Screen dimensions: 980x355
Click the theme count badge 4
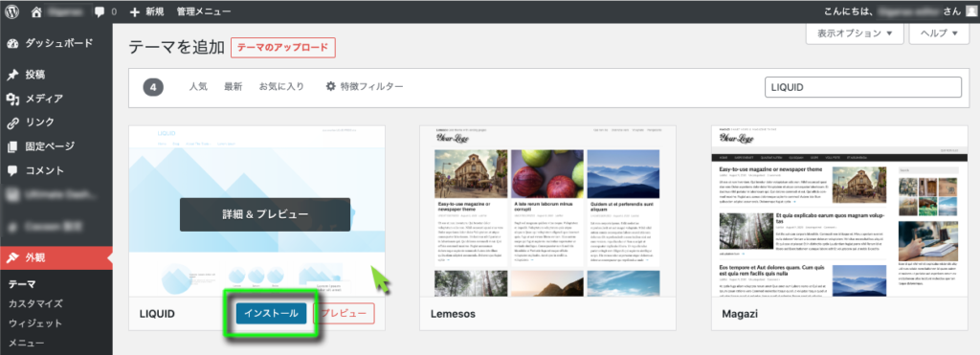pyautogui.click(x=153, y=87)
